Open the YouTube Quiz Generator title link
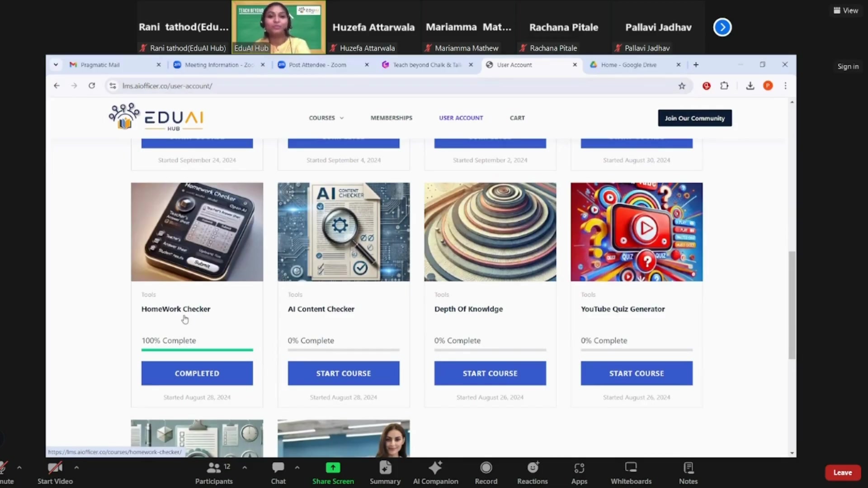Viewport: 868px width, 488px height. (623, 309)
